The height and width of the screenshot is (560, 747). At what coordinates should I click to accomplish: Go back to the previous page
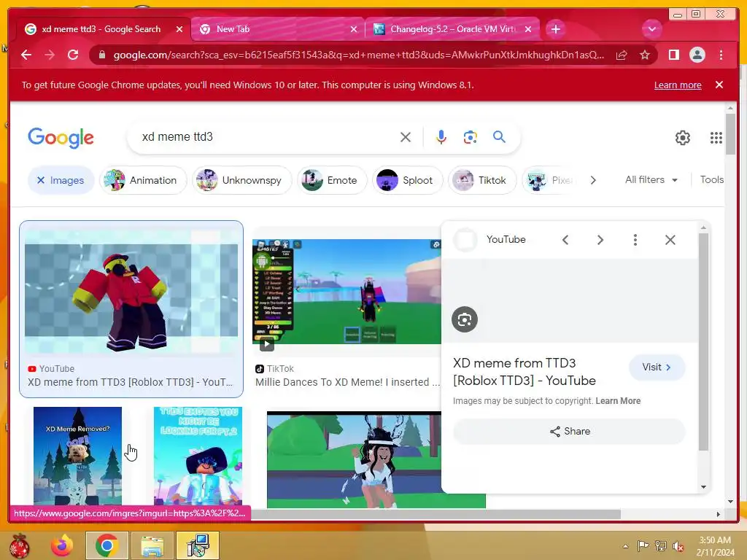(x=26, y=55)
